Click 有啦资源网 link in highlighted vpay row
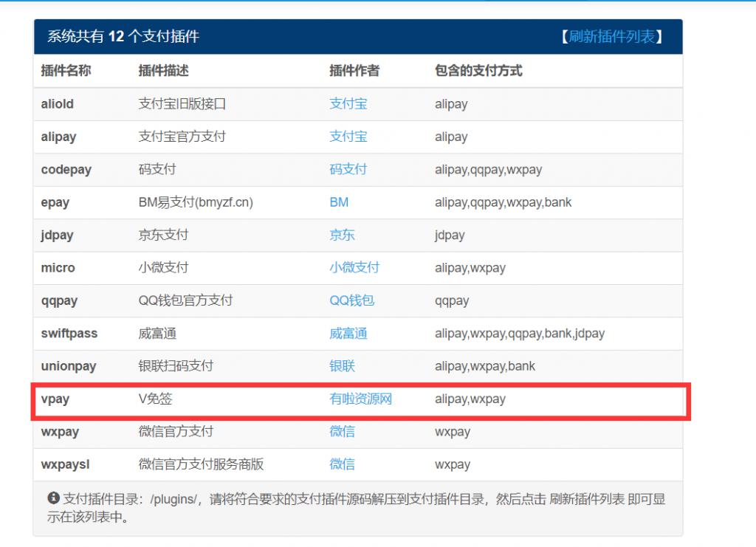 tap(362, 399)
